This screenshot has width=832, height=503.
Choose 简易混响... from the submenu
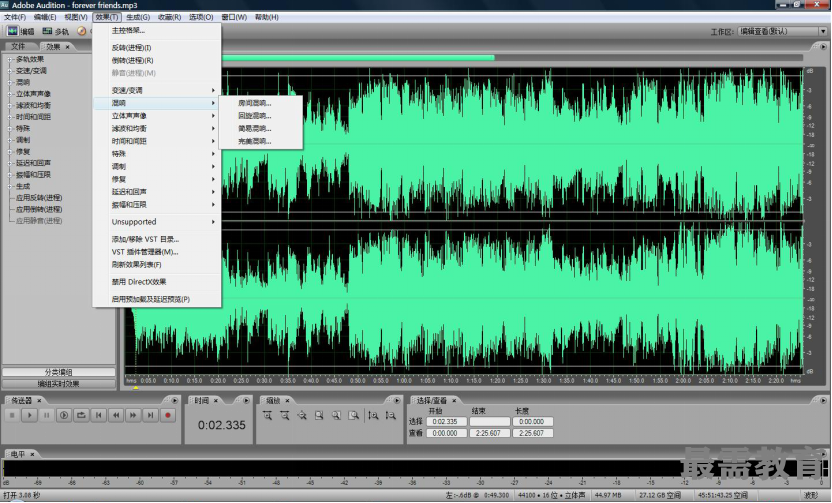[x=261, y=129]
